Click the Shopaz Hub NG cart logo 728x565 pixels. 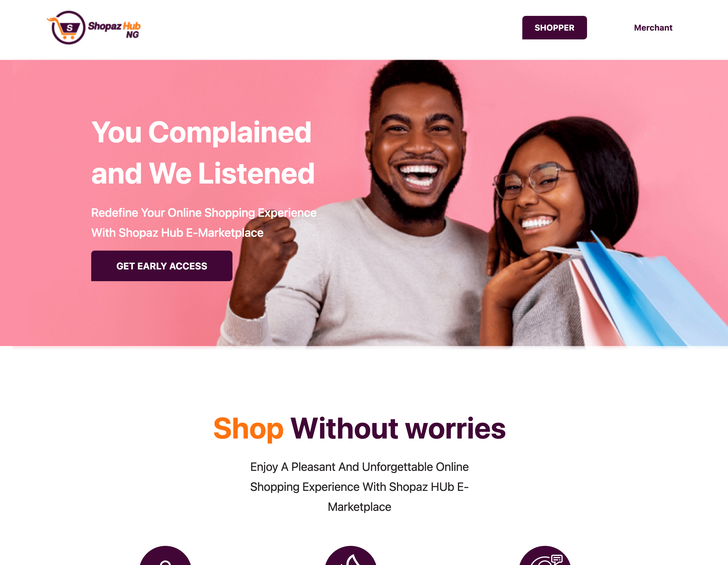pos(67,27)
